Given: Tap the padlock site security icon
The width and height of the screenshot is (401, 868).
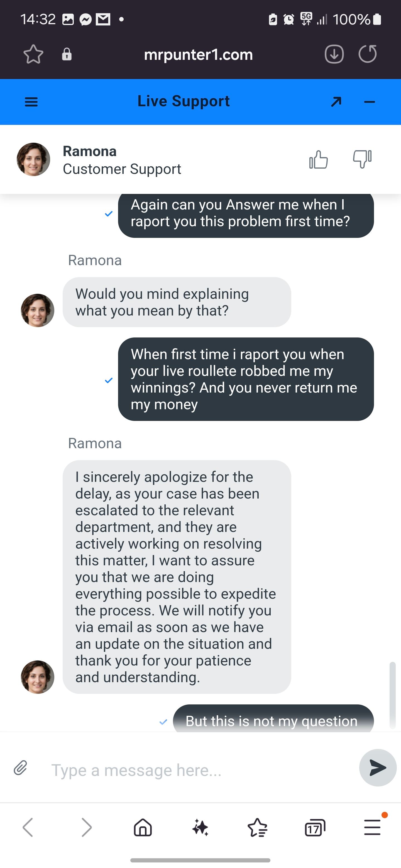Looking at the screenshot, I should tap(67, 54).
